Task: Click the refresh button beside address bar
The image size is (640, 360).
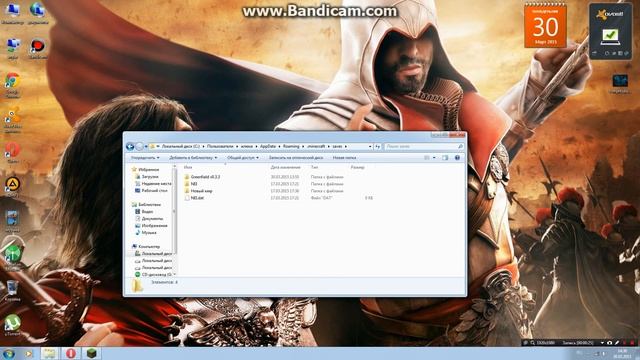Action: point(378,147)
